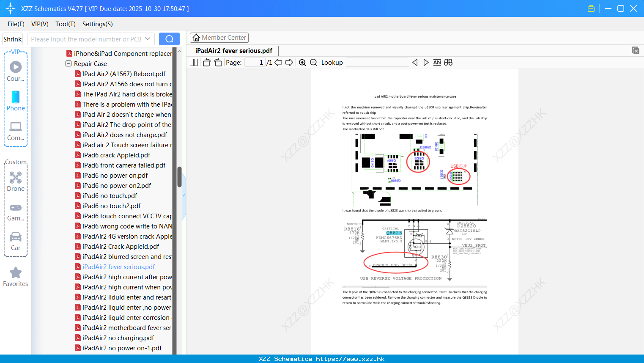
Task: Open the VIP(V) menu
Action: click(40, 24)
